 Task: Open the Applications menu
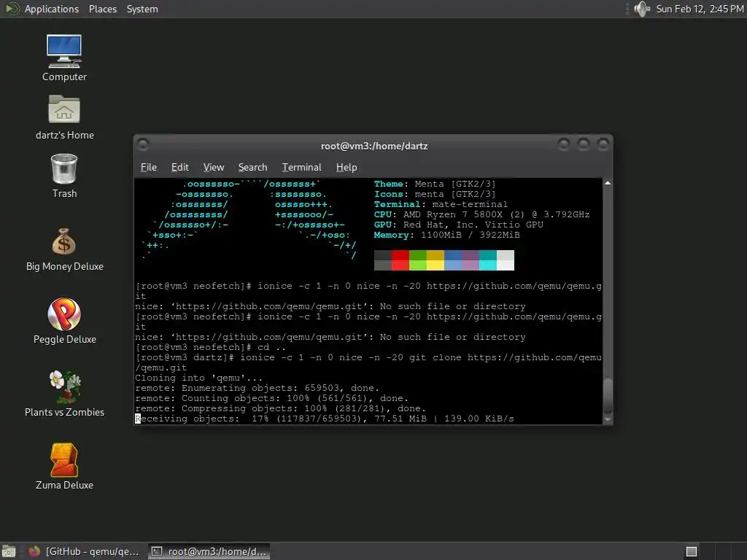[x=52, y=9]
